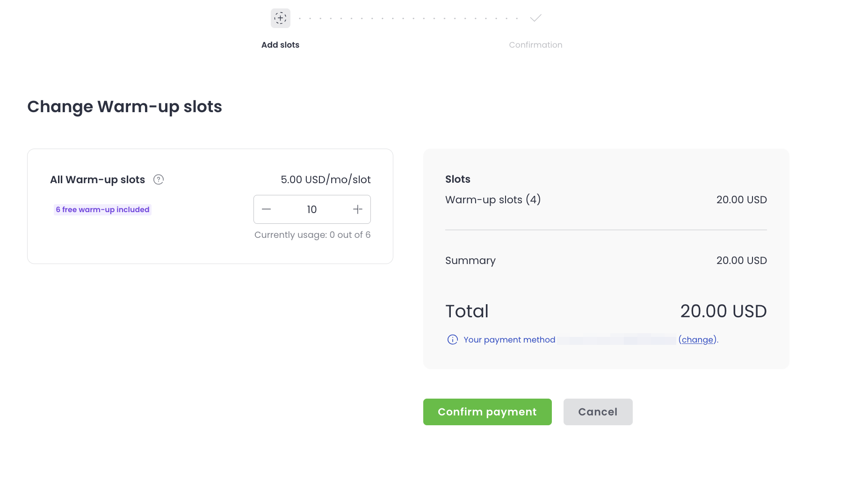868x486 pixels.
Task: Click the payment method info icon
Action: pyautogui.click(x=452, y=340)
